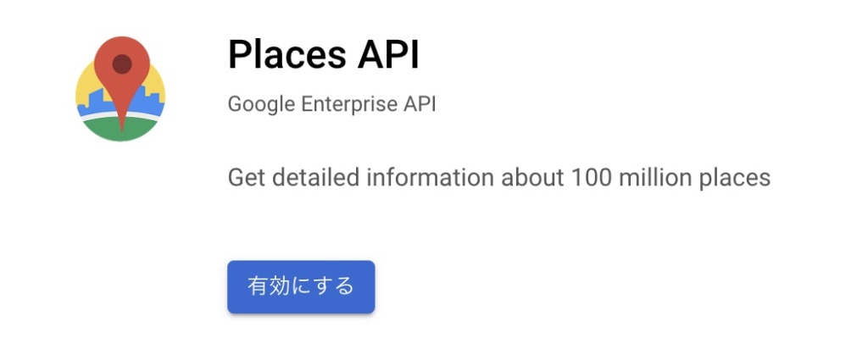Screen dimensions: 868x360
Task: Click the 有効 characters on the blue button
Action: click(268, 286)
